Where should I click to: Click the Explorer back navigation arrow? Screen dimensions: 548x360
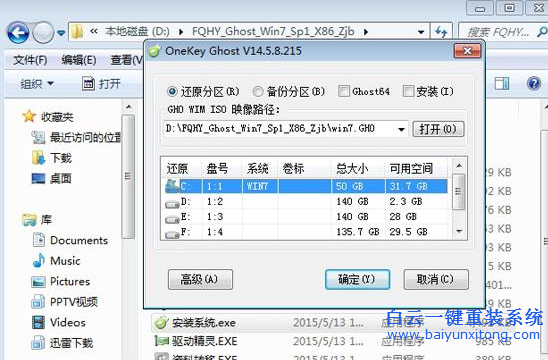coord(17,33)
